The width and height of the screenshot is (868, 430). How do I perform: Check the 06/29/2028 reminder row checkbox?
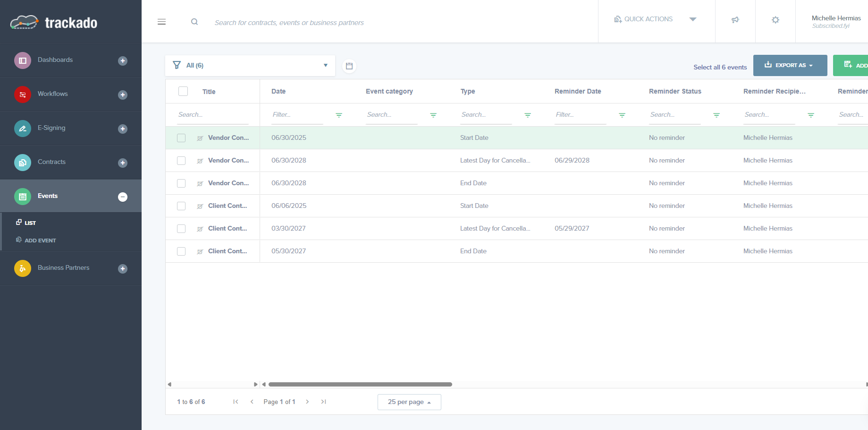point(181,161)
